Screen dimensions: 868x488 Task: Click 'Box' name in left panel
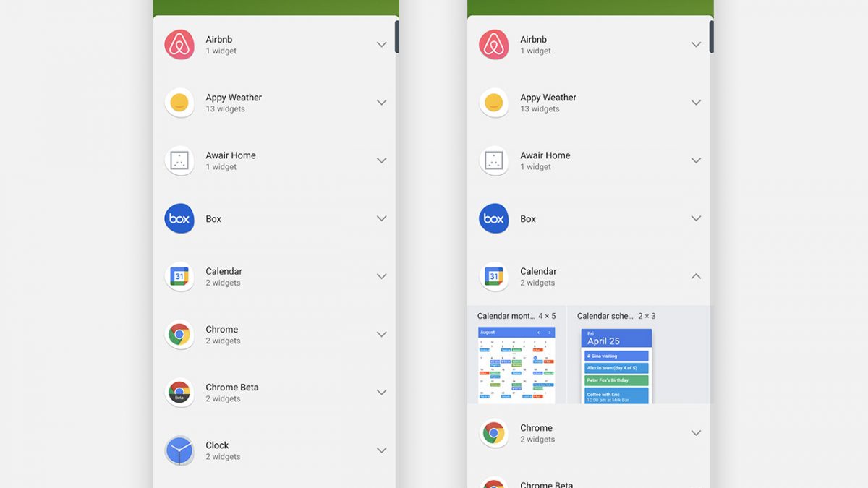click(x=213, y=219)
